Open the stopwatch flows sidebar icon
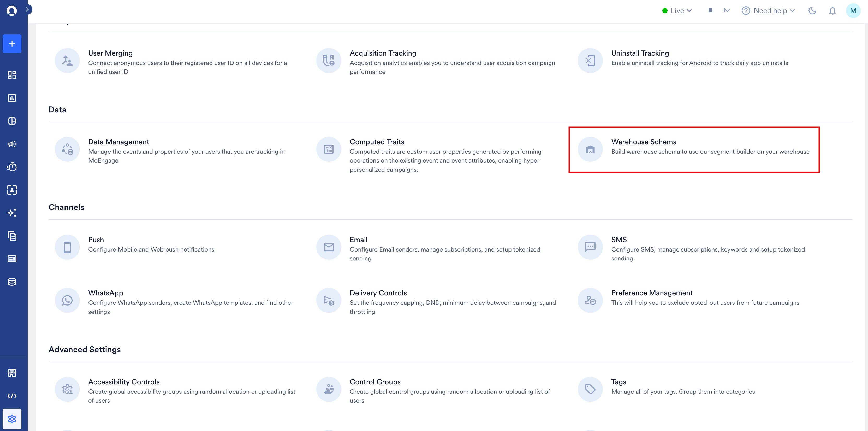The width and height of the screenshot is (868, 431). coord(12,167)
